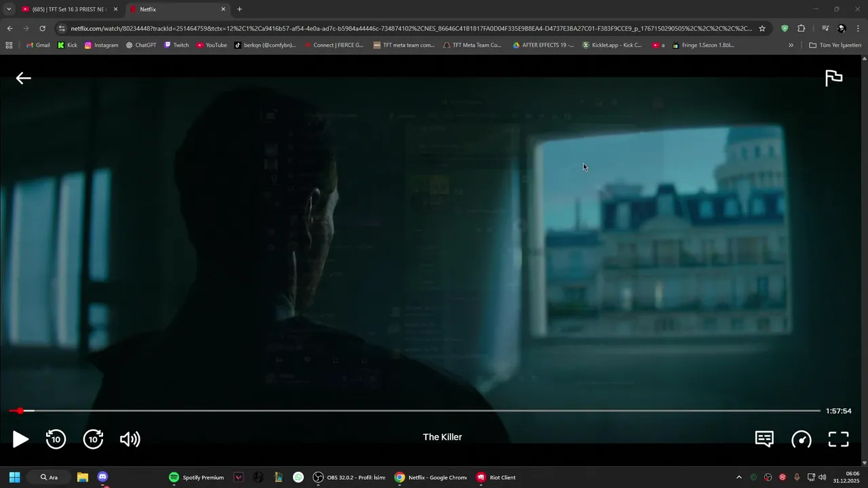Viewport: 868px width, 488px height.
Task: Open the tab search dropdown
Action: tap(9, 9)
